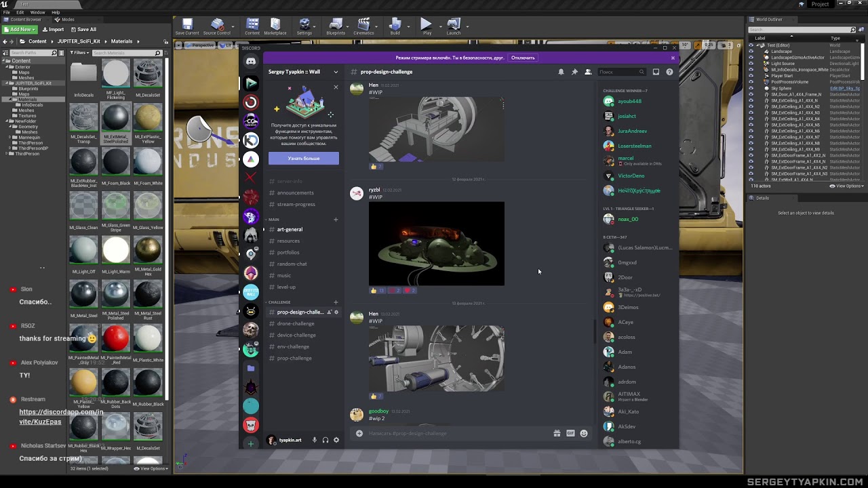Image resolution: width=868 pixels, height=488 pixels.
Task: Open Discord user settings gear
Action: pyautogui.click(x=336, y=440)
